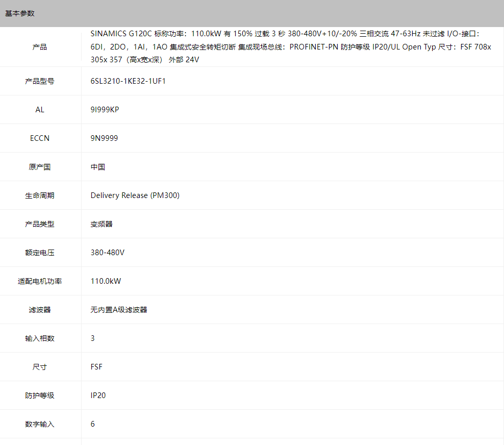Click the '变频器' value
The width and height of the screenshot is (504, 445).
102,224
